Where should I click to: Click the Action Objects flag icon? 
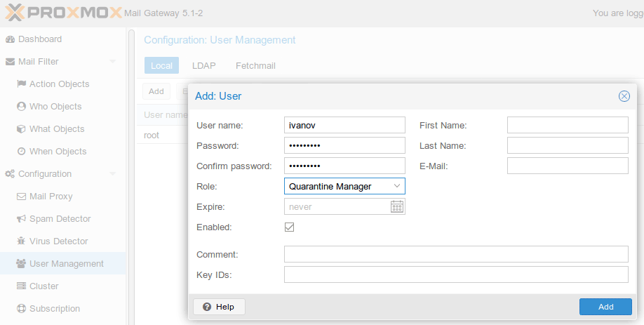pyautogui.click(x=21, y=84)
